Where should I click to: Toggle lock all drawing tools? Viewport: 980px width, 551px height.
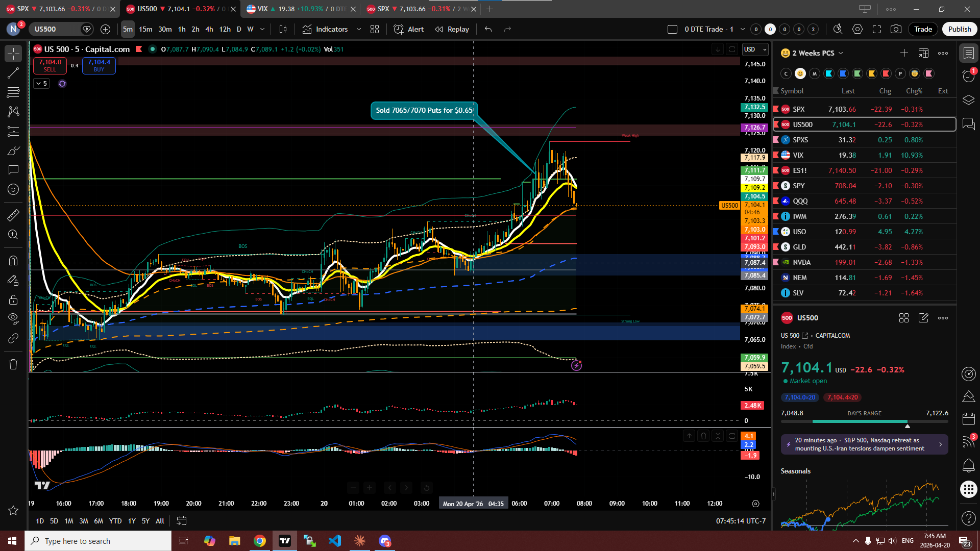13,299
